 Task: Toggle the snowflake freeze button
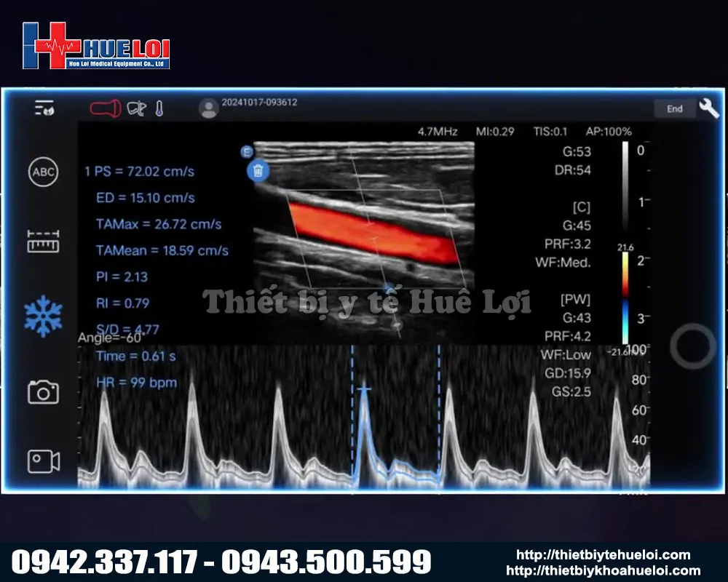[x=43, y=316]
